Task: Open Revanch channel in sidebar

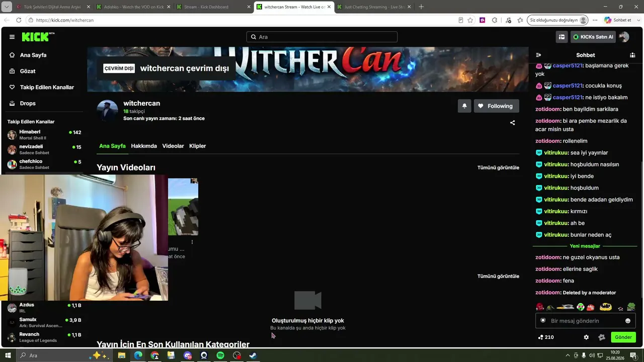Action: [45, 337]
